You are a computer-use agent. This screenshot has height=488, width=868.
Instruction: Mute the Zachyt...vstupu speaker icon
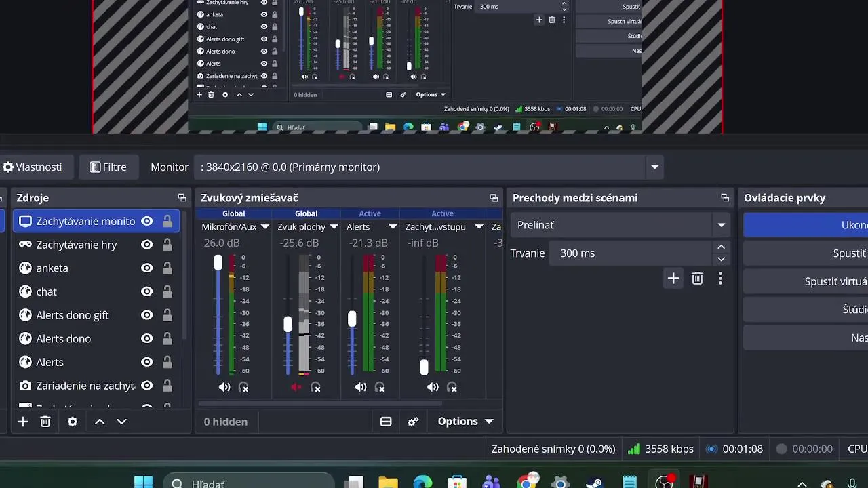[433, 387]
